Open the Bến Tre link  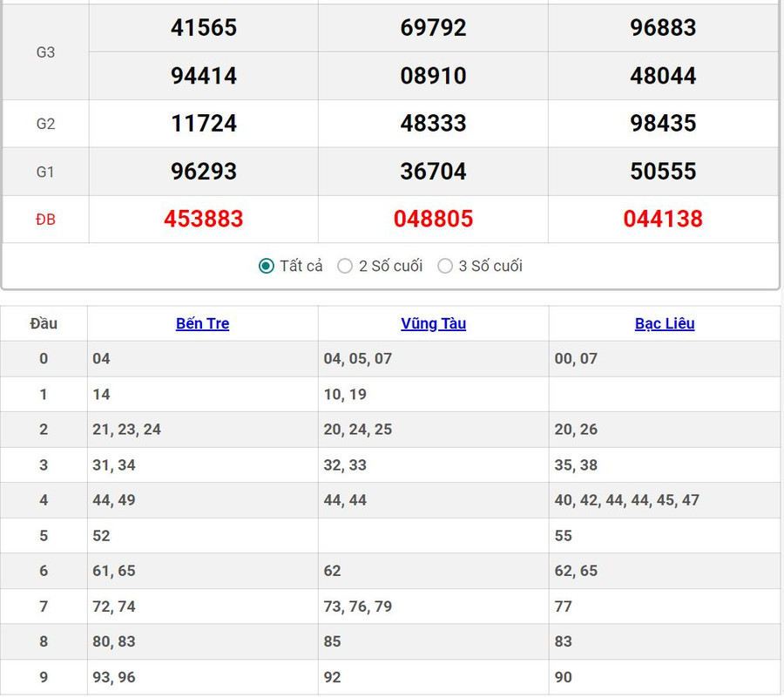202,323
